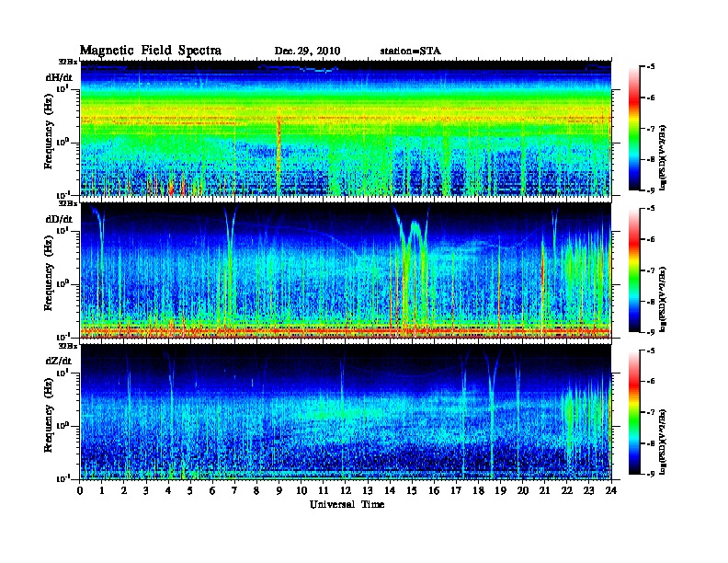Click the dD/dt spectrogram plot
The image size is (728, 563).
click(346, 270)
